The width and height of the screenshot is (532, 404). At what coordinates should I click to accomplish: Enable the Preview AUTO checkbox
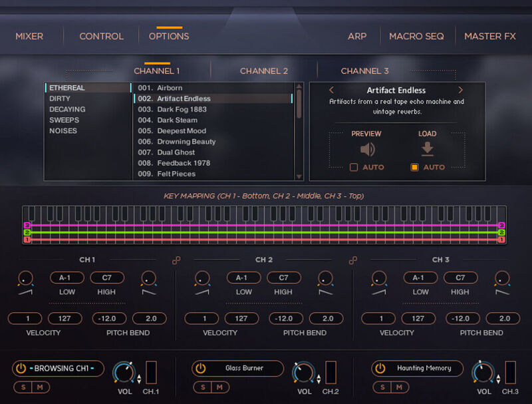[x=354, y=167]
